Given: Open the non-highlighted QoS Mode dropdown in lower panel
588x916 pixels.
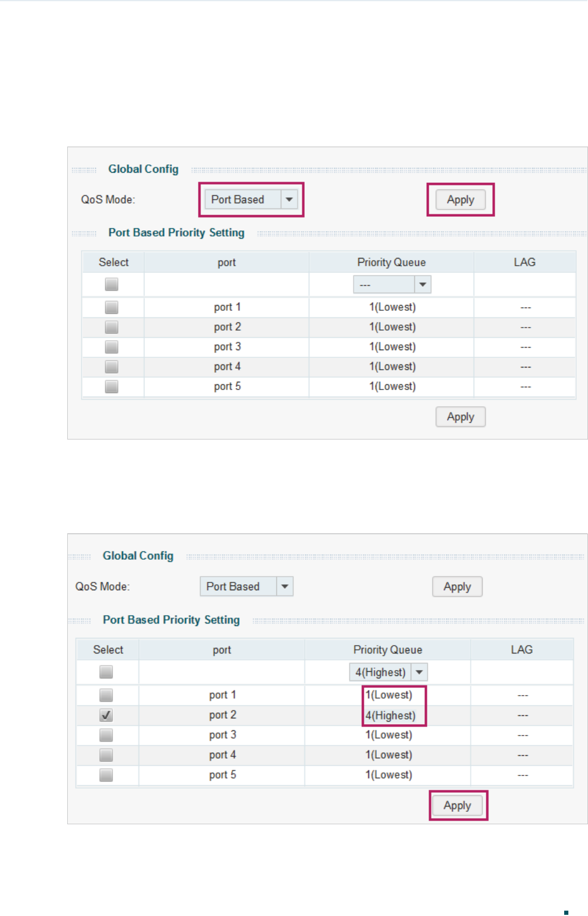Looking at the screenshot, I should coord(246,587).
